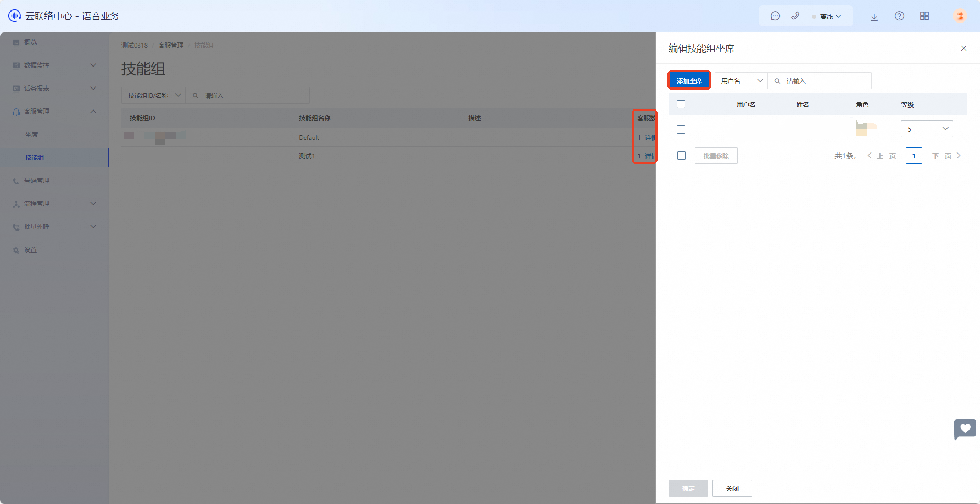980x504 pixels.
Task: Click the 技能组ID column header
Action: [x=142, y=118]
